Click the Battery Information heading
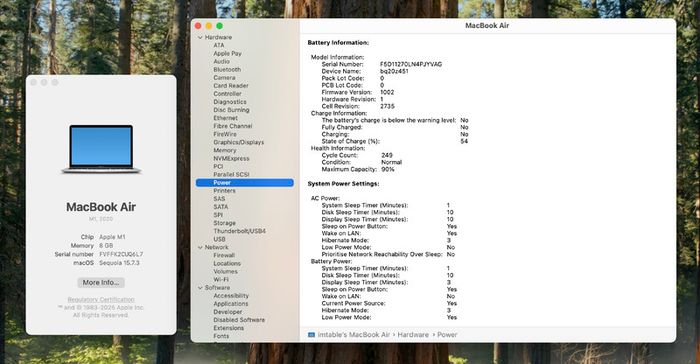The width and height of the screenshot is (700, 364). click(338, 43)
